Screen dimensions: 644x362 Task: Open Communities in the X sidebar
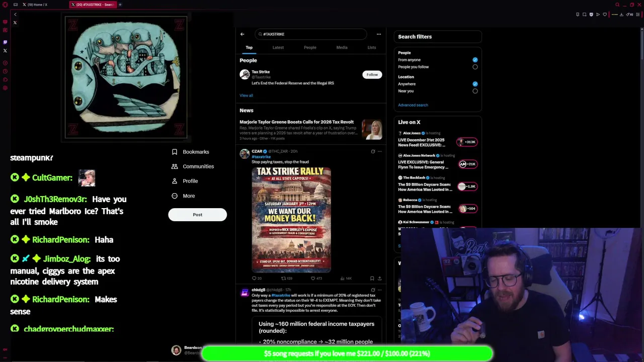(x=193, y=166)
